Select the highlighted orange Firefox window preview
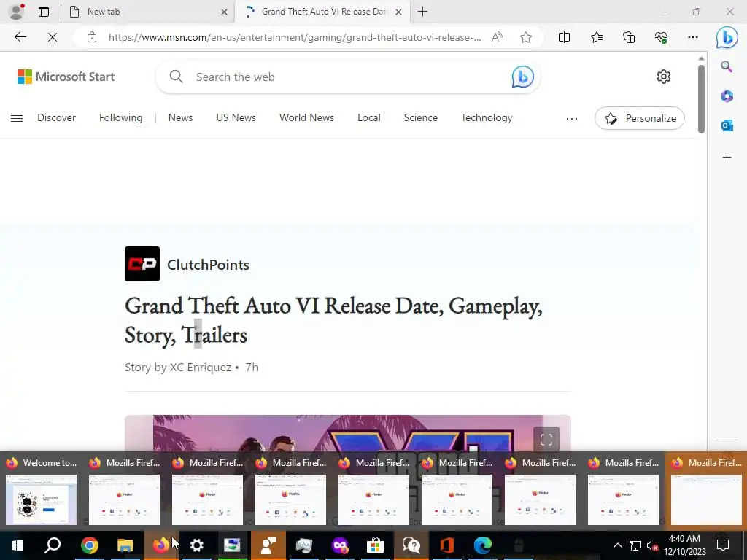The height and width of the screenshot is (560, 747). pyautogui.click(x=706, y=491)
